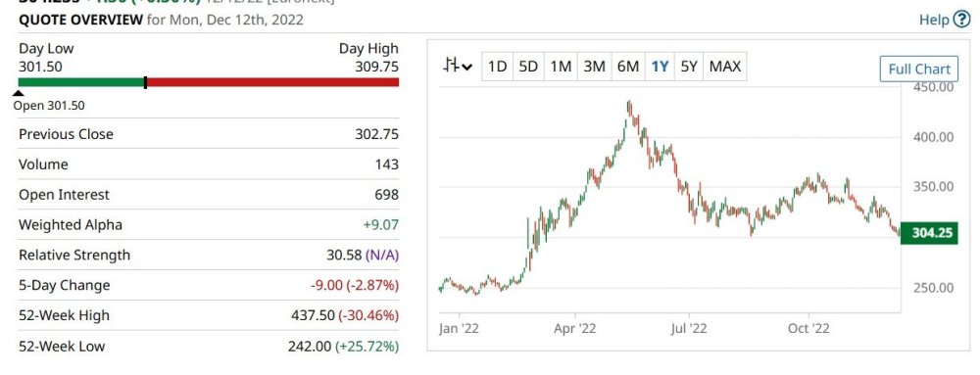980x375 pixels.
Task: Click the candlestick peak near 437.50
Action: click(x=629, y=108)
